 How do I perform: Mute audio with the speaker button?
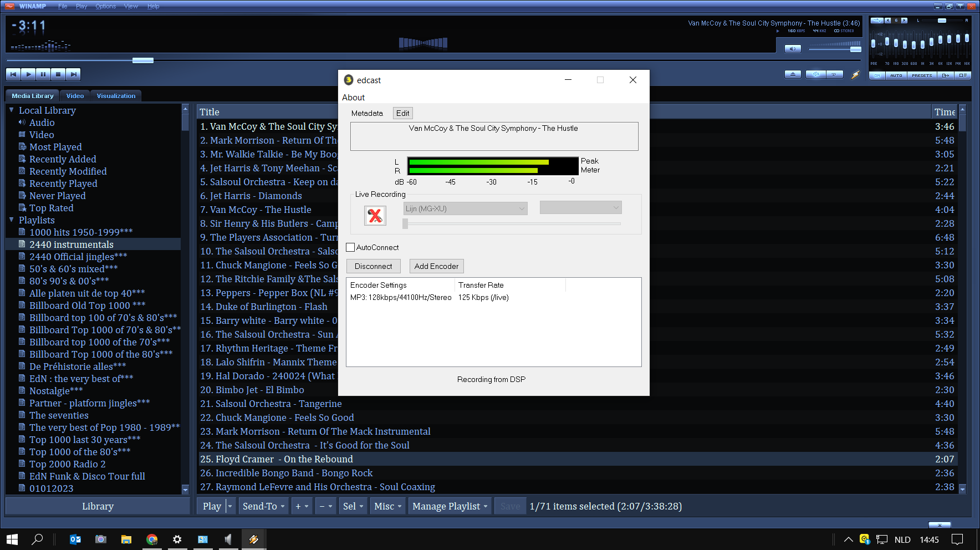(793, 49)
